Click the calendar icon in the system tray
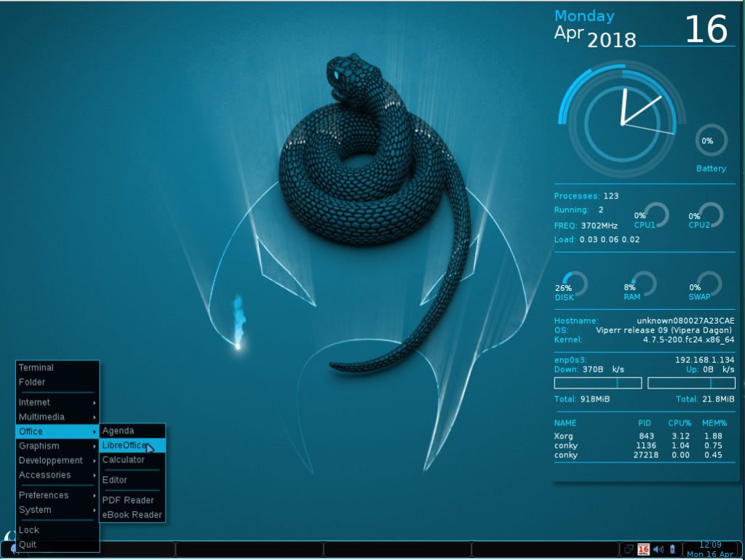The width and height of the screenshot is (745, 560). coord(643,549)
